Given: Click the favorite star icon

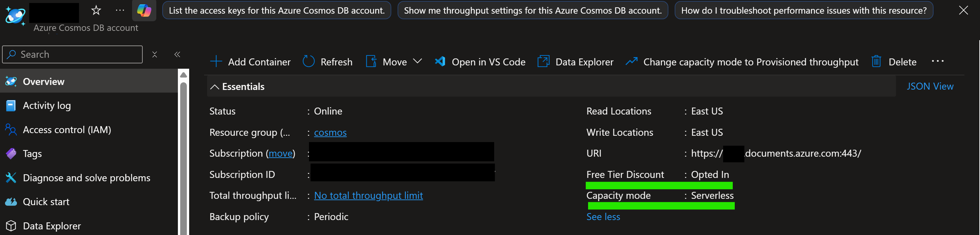Looking at the screenshot, I should pos(96,10).
